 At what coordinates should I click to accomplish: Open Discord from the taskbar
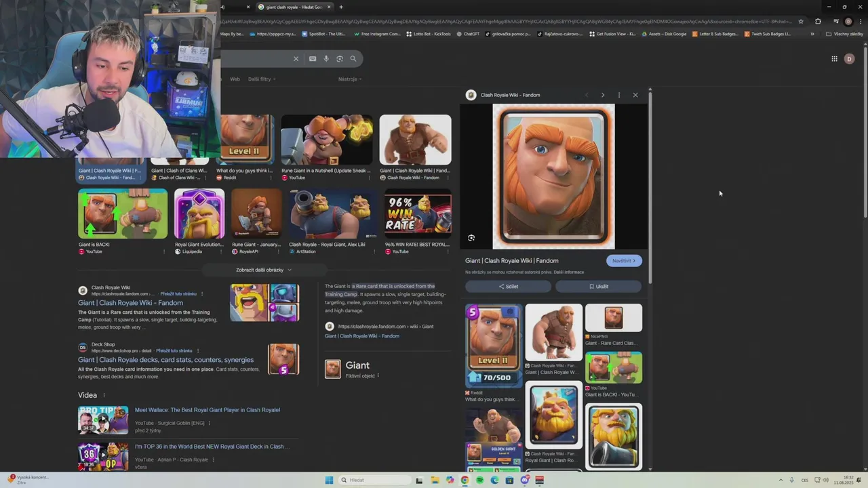pos(525,480)
